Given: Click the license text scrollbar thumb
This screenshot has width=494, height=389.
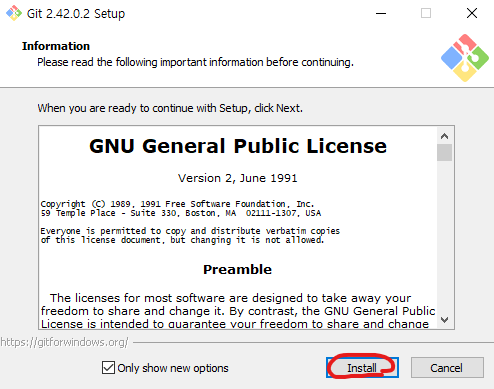Looking at the screenshot, I should [x=444, y=152].
